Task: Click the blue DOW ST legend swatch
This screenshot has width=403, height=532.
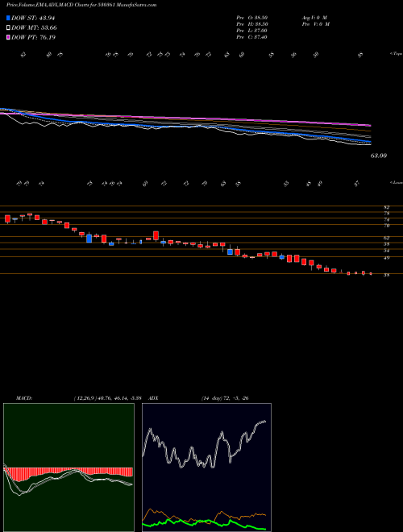Action: (8, 18)
